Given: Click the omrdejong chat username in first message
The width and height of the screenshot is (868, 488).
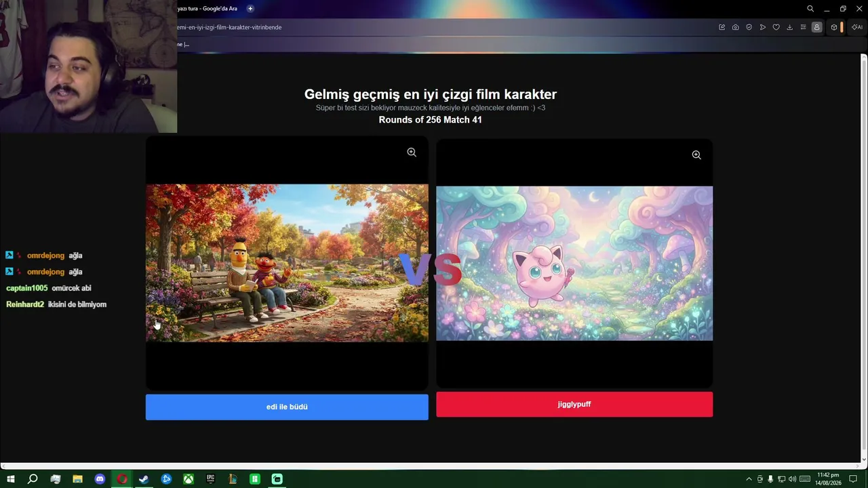Looking at the screenshot, I should point(45,256).
